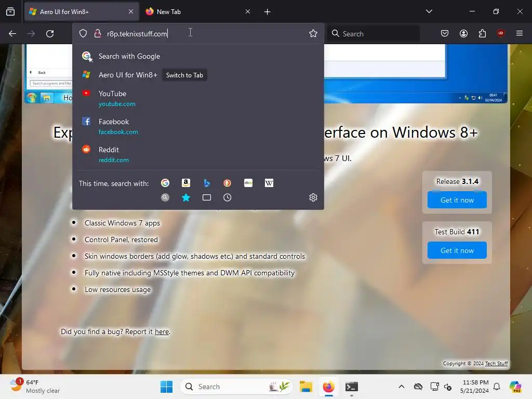
Task: Select the Search with Google suggestion
Action: pos(198,56)
